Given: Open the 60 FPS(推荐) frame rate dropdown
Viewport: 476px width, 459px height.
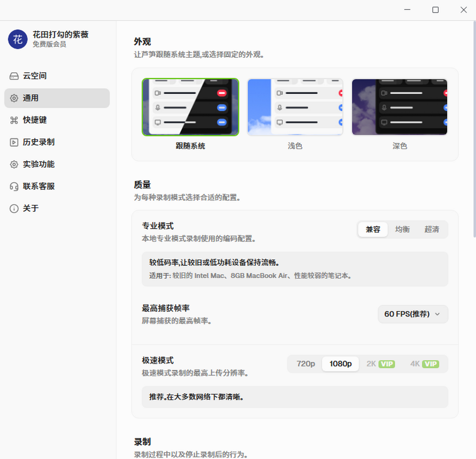Looking at the screenshot, I should click(413, 314).
